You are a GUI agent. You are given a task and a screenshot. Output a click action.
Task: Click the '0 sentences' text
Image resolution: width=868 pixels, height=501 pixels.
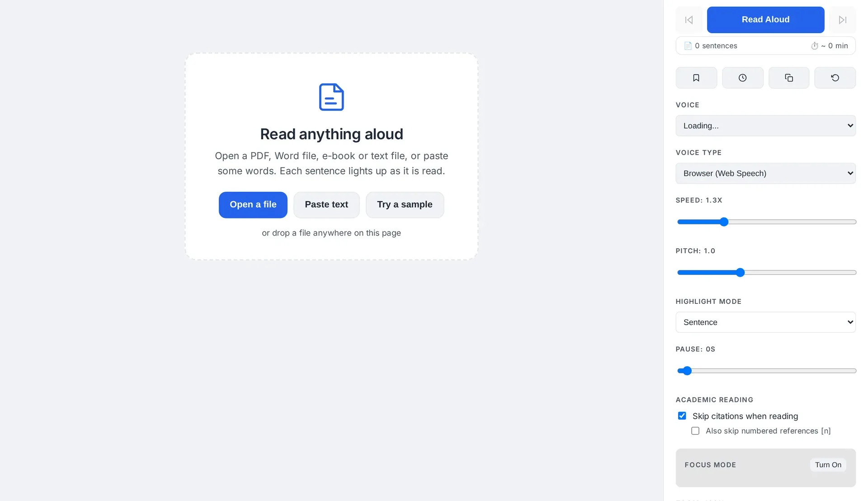pos(716,46)
